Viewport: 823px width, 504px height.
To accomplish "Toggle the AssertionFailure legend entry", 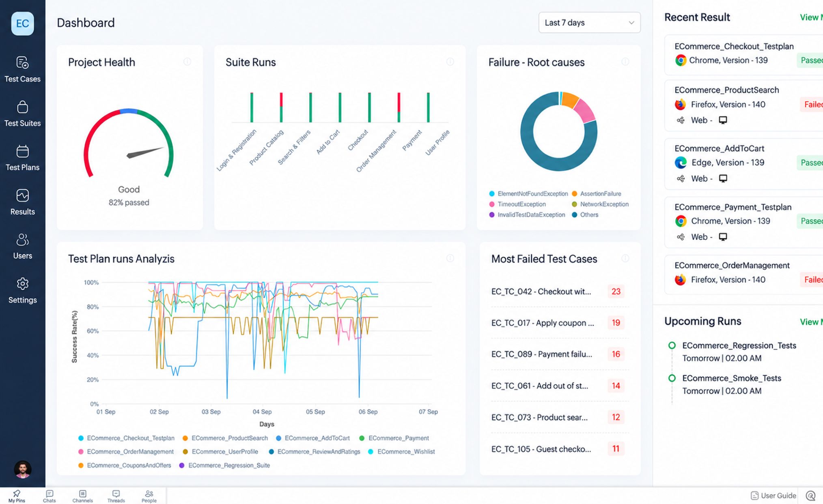I will pos(597,193).
